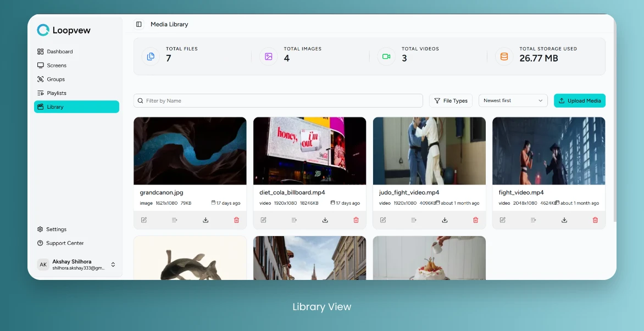Select the Library sidebar item
This screenshot has width=644, height=331.
(x=76, y=106)
